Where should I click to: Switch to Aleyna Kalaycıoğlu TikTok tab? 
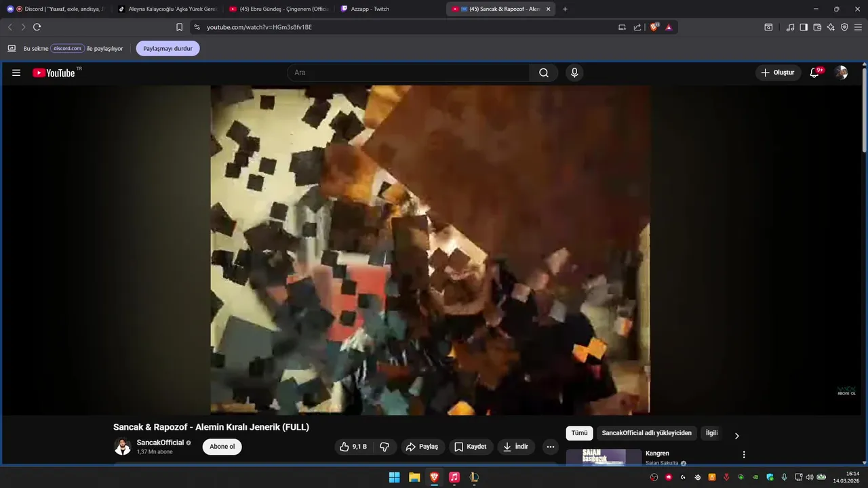tap(167, 9)
